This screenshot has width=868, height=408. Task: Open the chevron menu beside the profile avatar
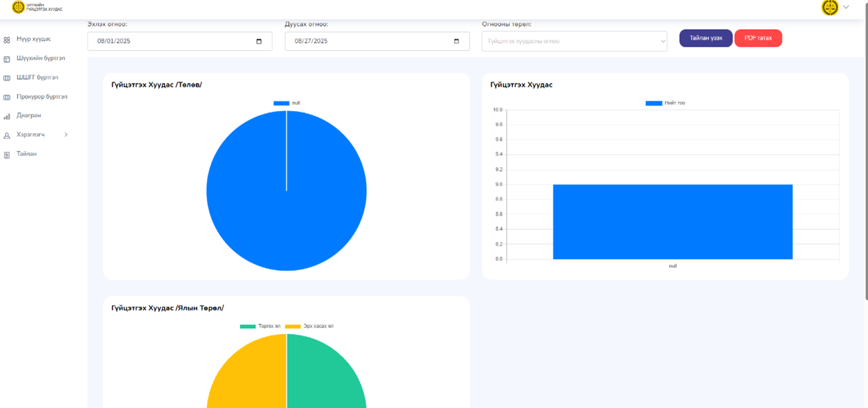846,7
